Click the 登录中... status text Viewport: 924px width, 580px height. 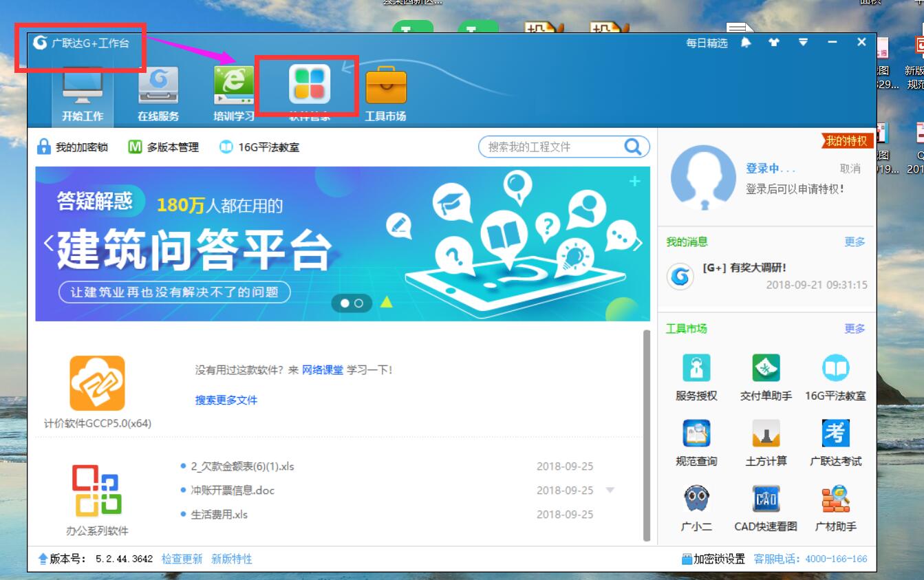click(x=771, y=168)
